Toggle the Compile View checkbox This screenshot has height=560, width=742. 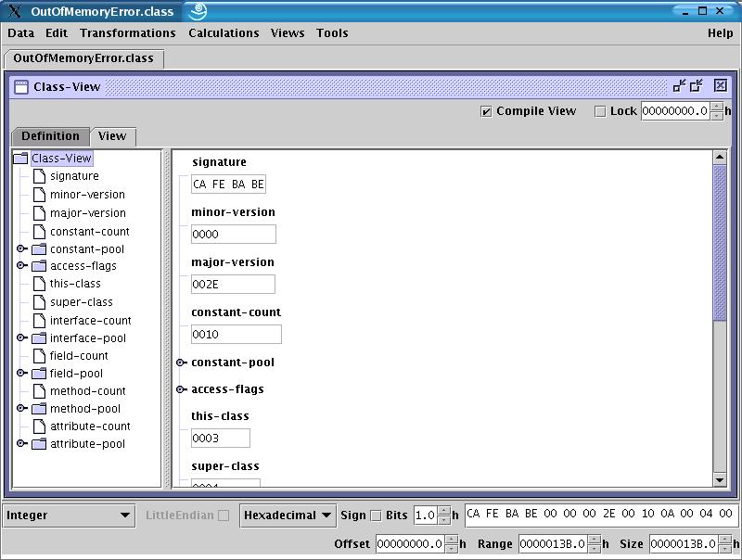coord(486,111)
